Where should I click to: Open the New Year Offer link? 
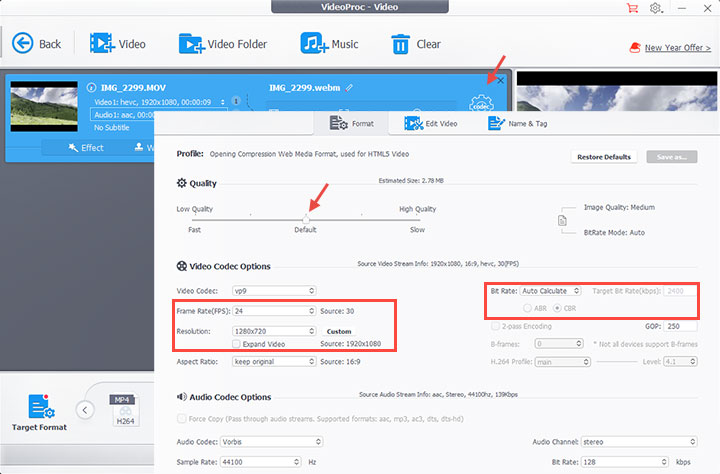click(x=678, y=48)
